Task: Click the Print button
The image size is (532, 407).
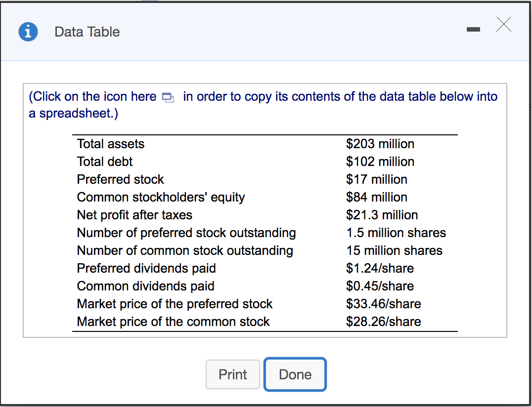Action: [232, 374]
